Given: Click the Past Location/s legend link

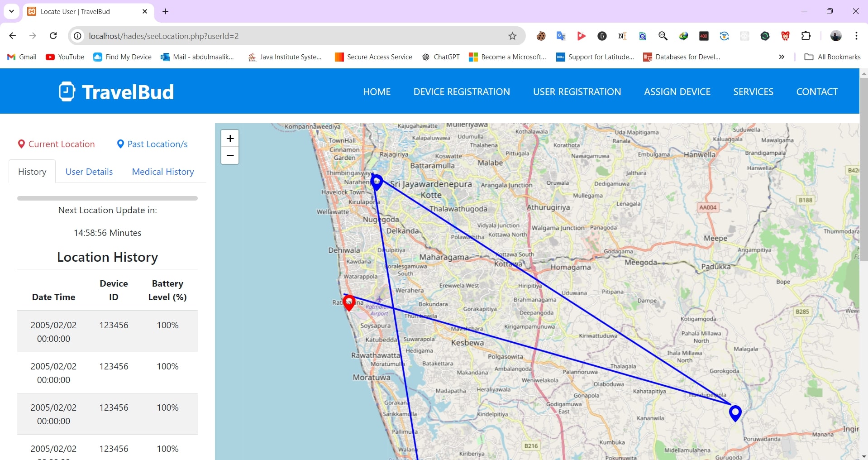Looking at the screenshot, I should pyautogui.click(x=152, y=144).
